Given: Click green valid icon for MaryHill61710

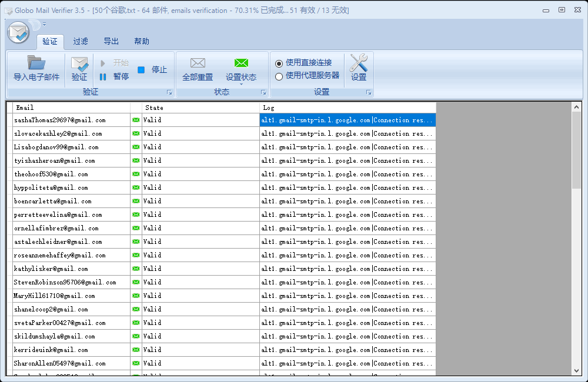Looking at the screenshot, I should [x=136, y=296].
